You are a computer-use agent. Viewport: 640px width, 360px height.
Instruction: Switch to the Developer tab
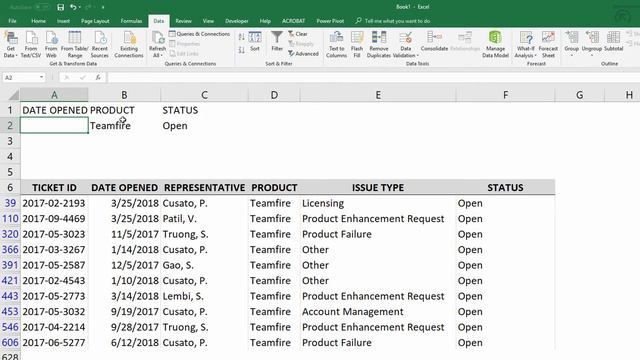[237, 21]
